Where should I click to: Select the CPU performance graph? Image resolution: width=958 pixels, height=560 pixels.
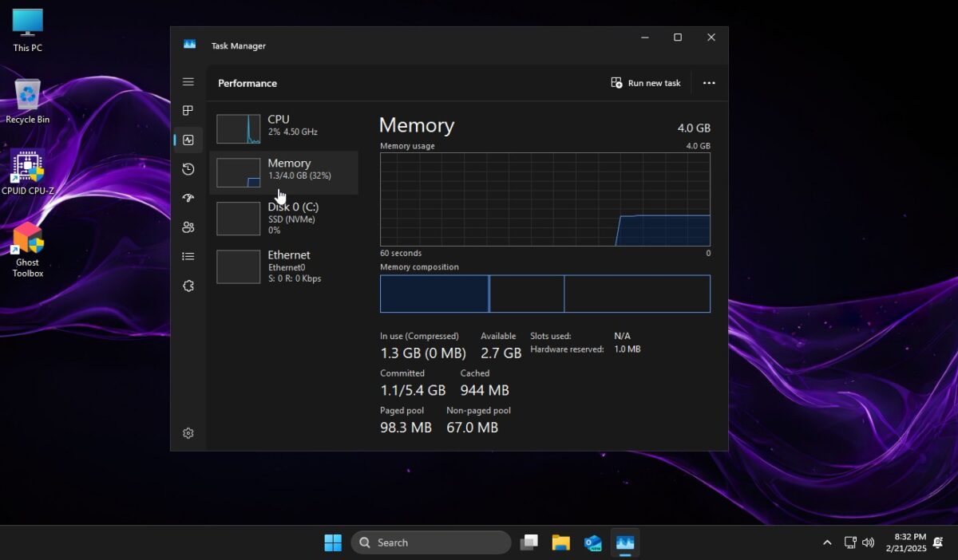click(283, 128)
